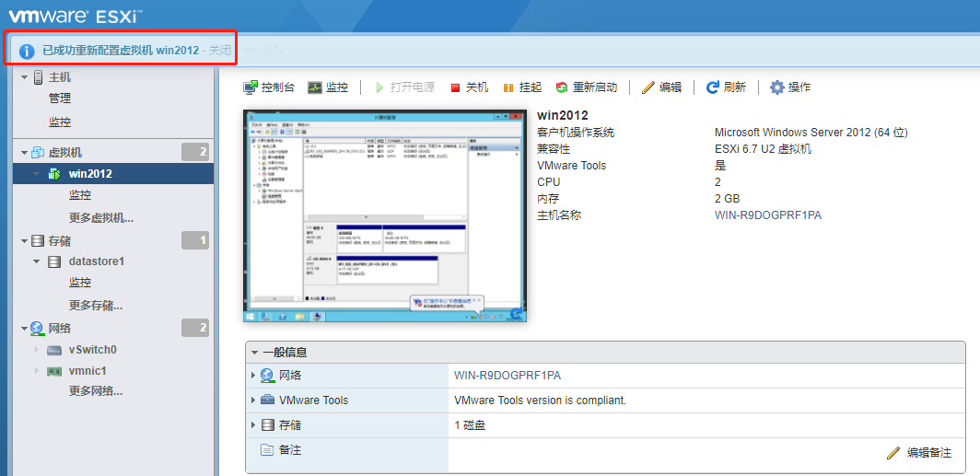Click the 网络 globe icon in 一般信息
This screenshot has height=476, width=980.
pyautogui.click(x=267, y=376)
